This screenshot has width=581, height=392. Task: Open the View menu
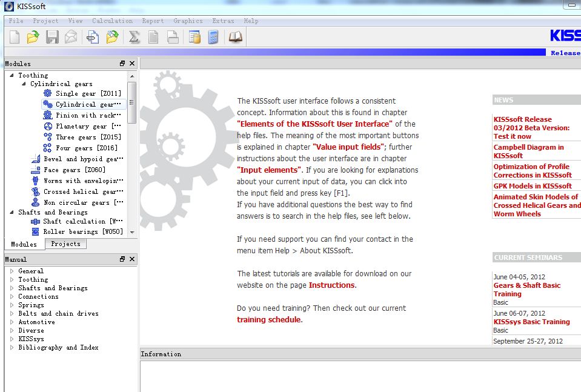[75, 21]
